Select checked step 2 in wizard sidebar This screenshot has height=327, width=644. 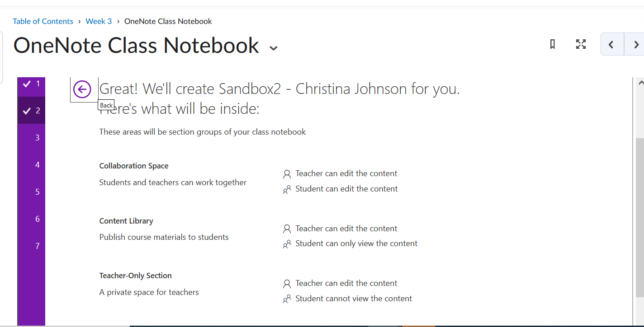click(x=32, y=111)
